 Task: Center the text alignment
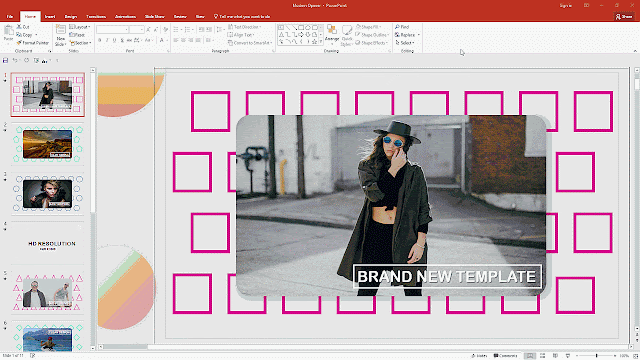(x=183, y=40)
